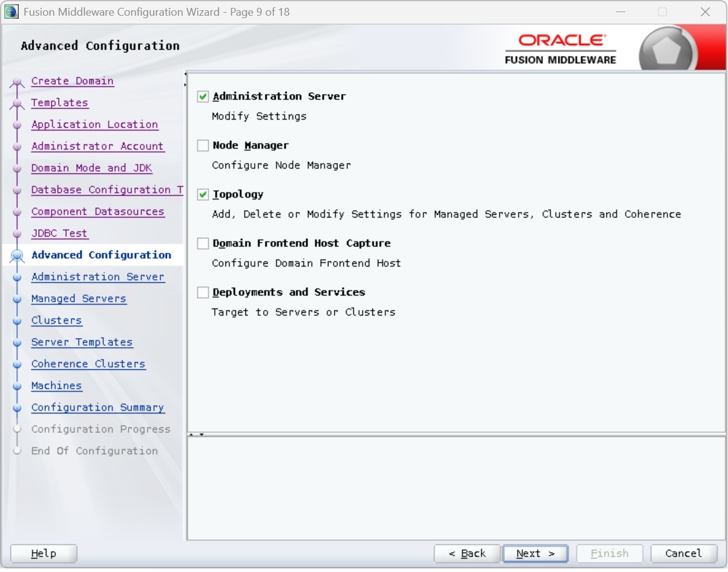Viewport: 728px width, 572px height.
Task: Click the 'Configure Node Manager' description text
Action: (x=281, y=165)
